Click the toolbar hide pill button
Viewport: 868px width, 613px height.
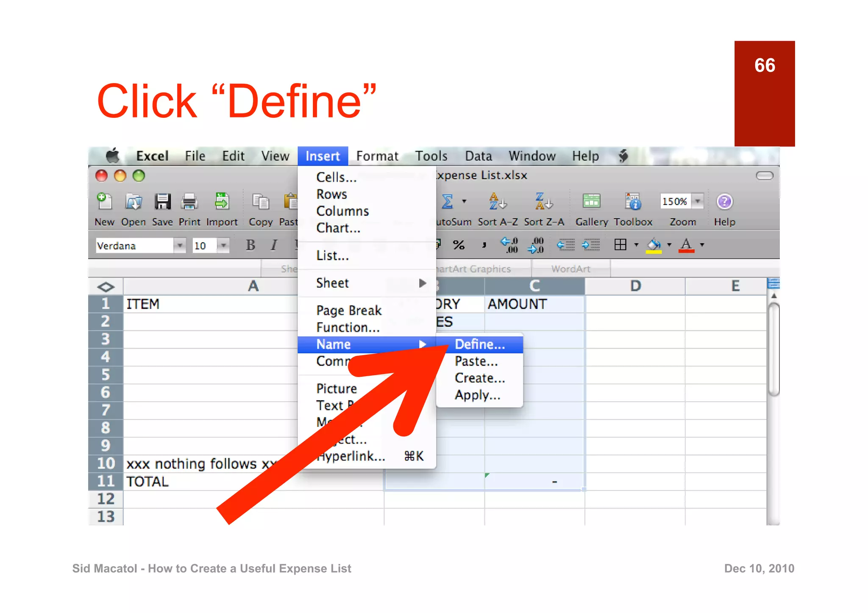[x=765, y=175]
